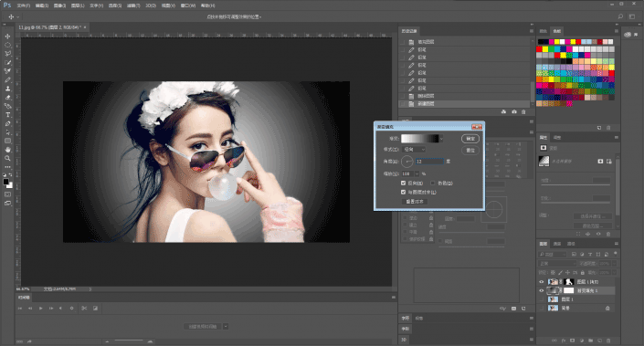Select the Zoom magnifier tool
The image size is (644, 346).
click(x=7, y=159)
